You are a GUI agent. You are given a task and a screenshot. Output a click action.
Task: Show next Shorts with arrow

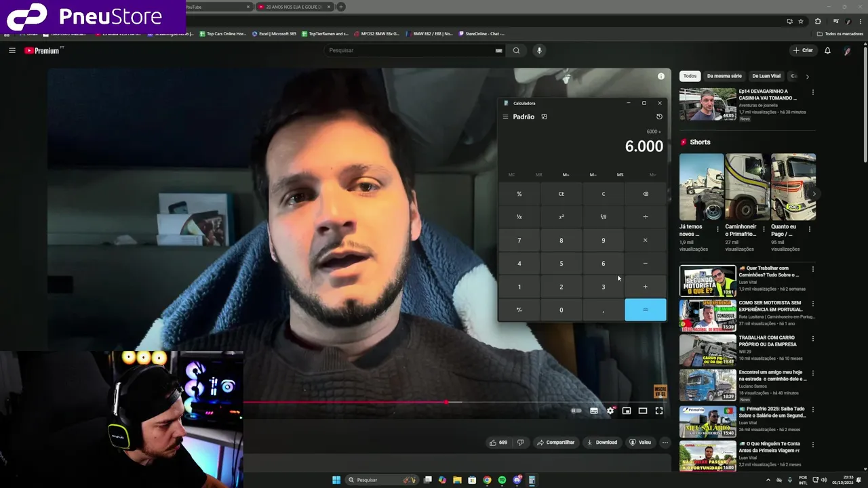click(814, 194)
